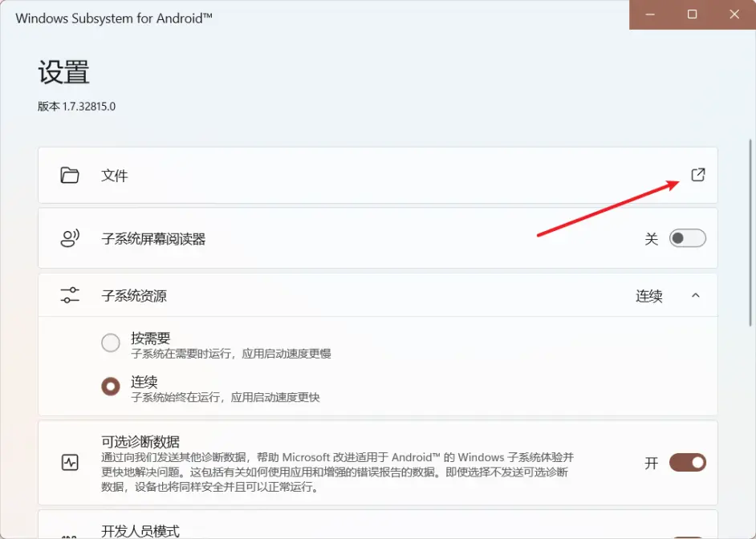This screenshot has width=756, height=539.
Task: Click the 子系统资源 section title
Action: [134, 296]
